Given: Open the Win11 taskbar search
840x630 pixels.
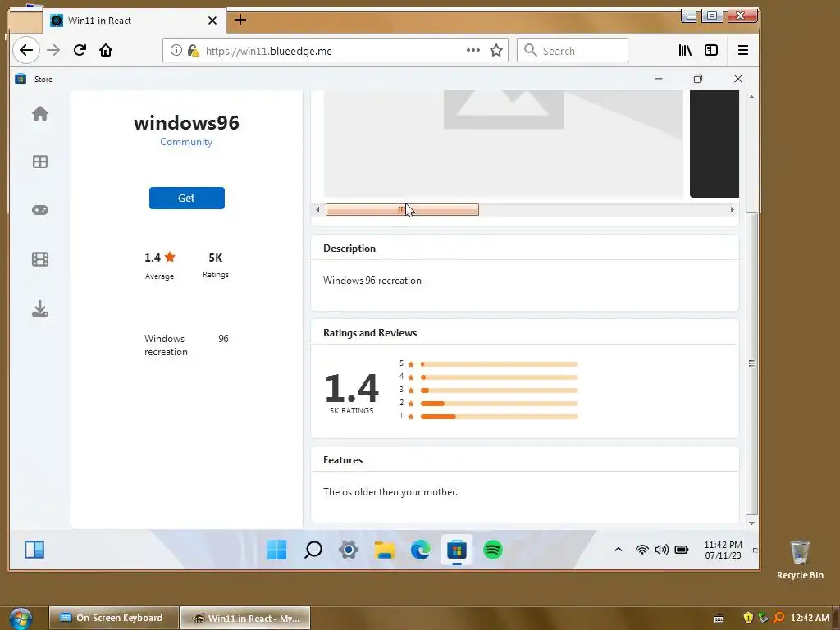Looking at the screenshot, I should click(x=313, y=550).
